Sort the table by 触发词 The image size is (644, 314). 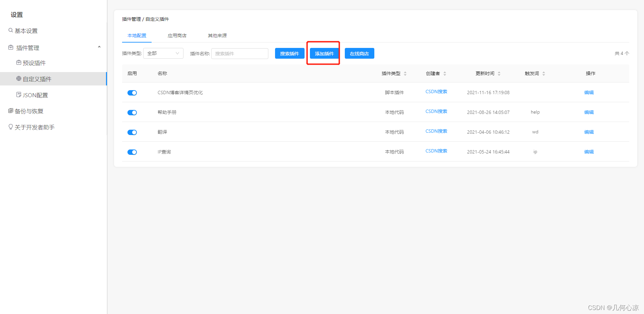(x=544, y=73)
